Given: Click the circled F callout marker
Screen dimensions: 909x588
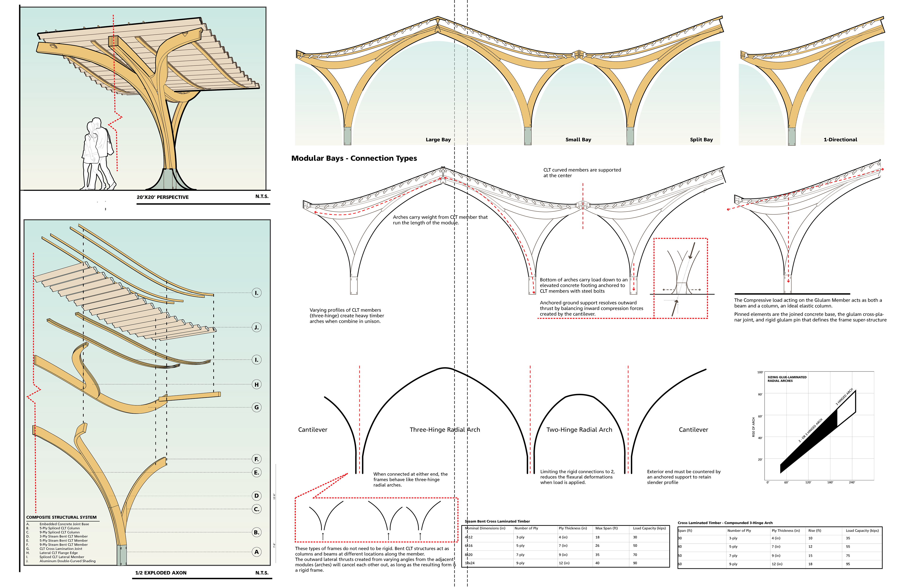Looking at the screenshot, I should pyautogui.click(x=257, y=459).
